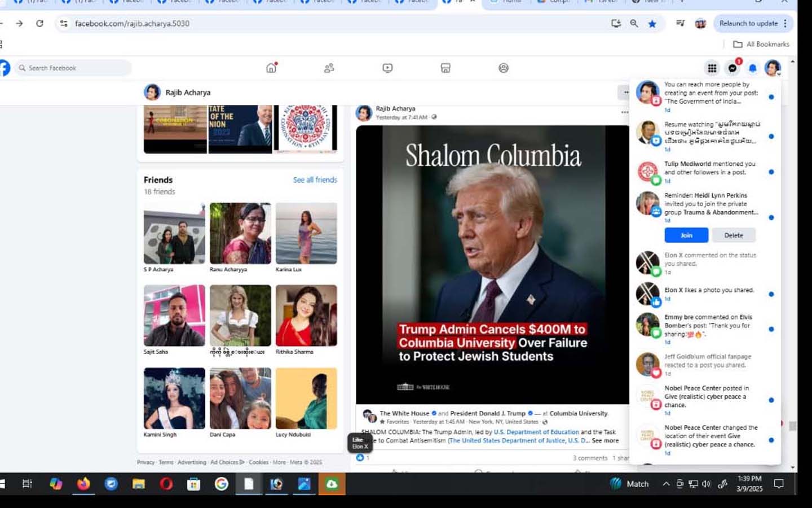Open Ranu Acharyya friend thumbnail
This screenshot has width=812, height=508.
[240, 233]
